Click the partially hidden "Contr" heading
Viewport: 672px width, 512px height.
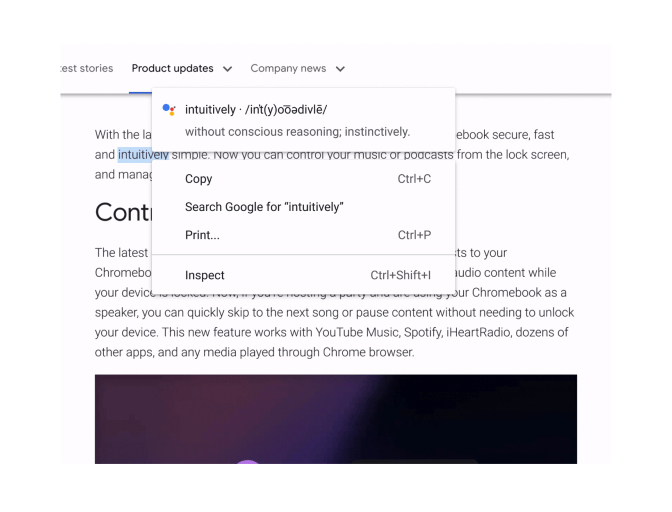tap(122, 213)
